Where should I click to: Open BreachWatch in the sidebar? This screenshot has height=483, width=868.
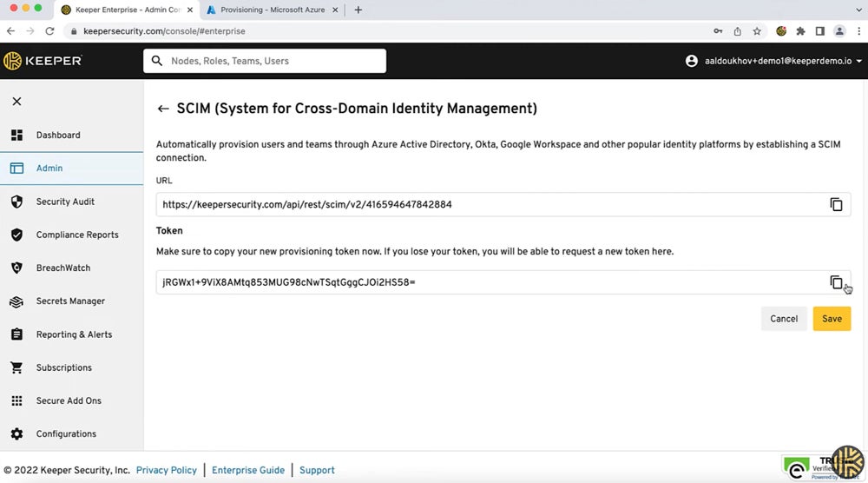point(62,268)
